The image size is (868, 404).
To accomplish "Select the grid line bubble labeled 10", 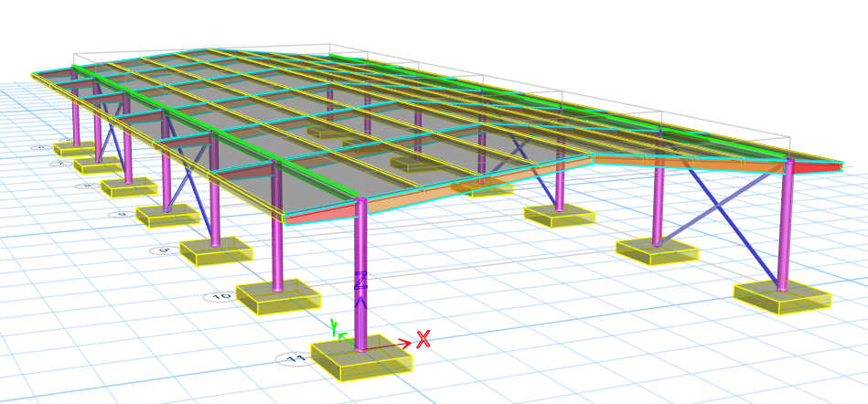I will click(x=220, y=297).
